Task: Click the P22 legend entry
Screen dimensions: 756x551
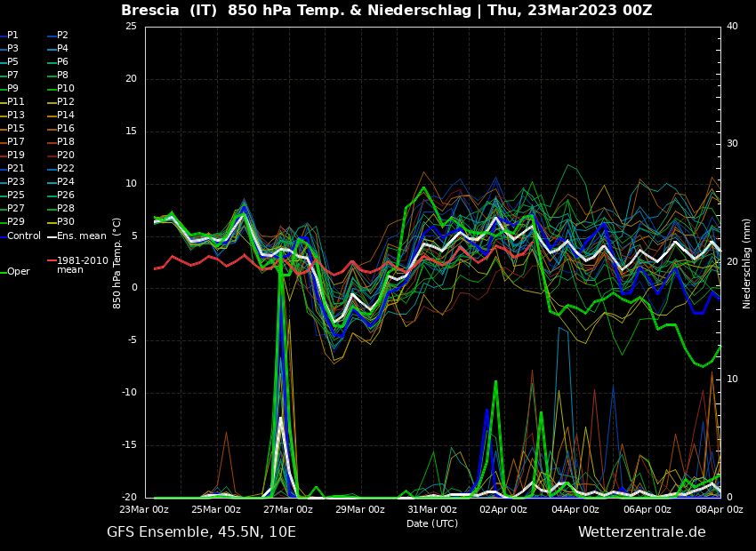Action: [65, 169]
